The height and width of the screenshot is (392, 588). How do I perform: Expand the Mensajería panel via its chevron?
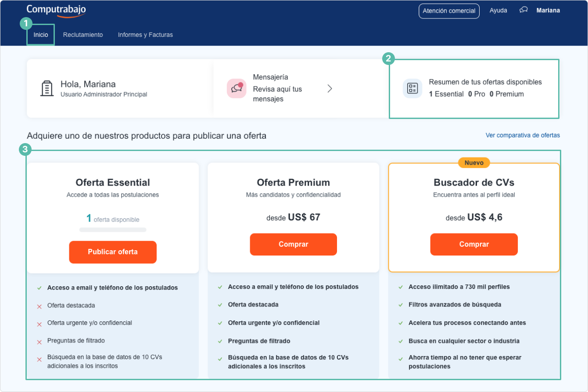click(330, 88)
